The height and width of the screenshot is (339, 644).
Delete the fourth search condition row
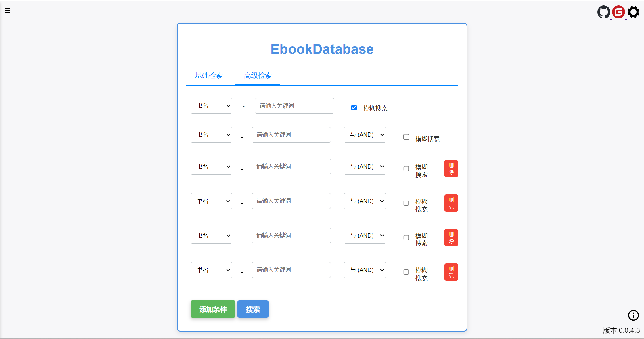point(451,203)
